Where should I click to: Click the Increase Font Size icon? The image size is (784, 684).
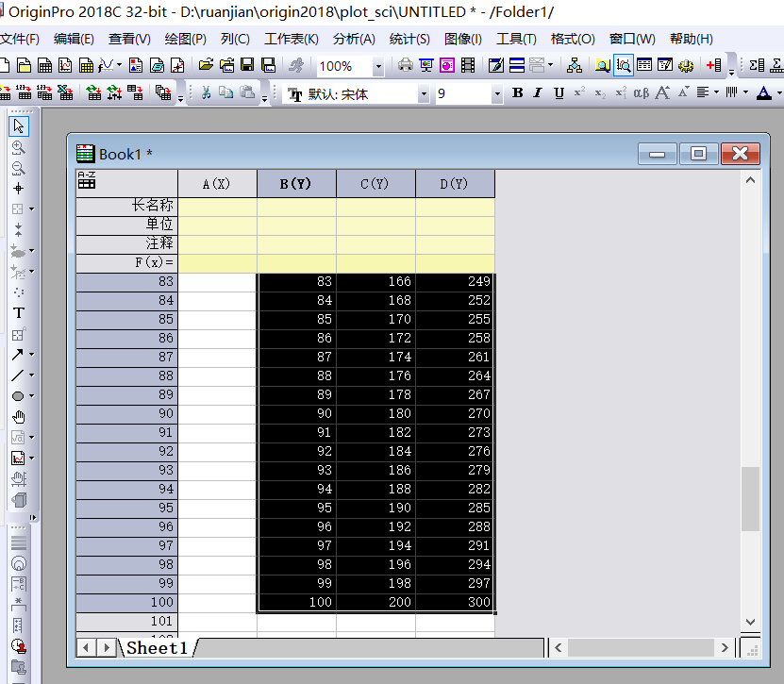[662, 93]
